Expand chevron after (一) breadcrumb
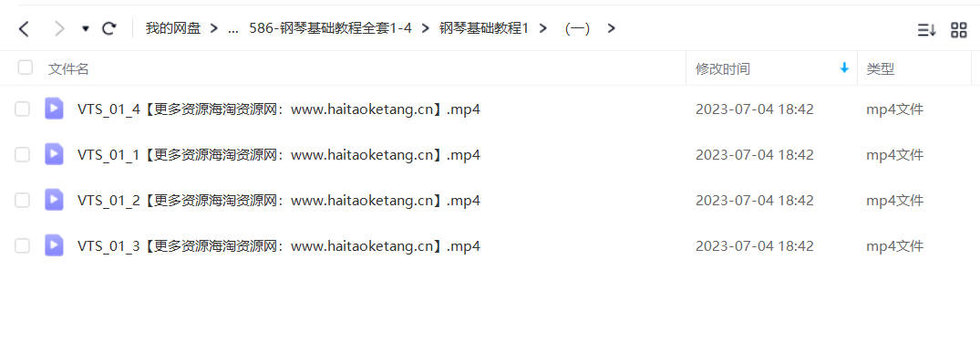Screen dimensions: 980x364 [612, 28]
